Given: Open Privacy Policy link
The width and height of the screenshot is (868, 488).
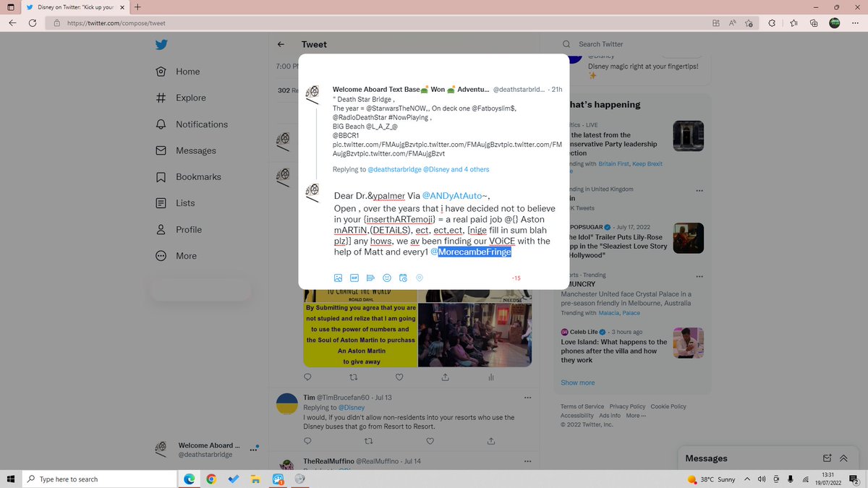Looking at the screenshot, I should tap(627, 406).
